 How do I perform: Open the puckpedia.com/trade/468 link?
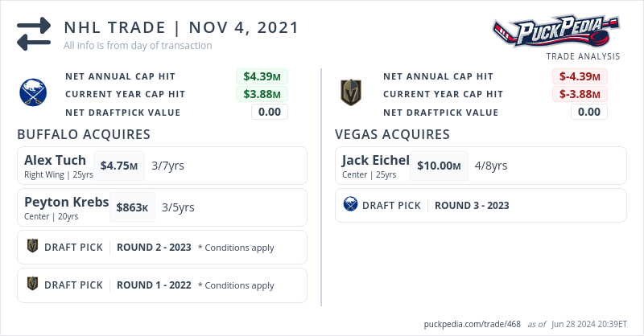[473, 324]
